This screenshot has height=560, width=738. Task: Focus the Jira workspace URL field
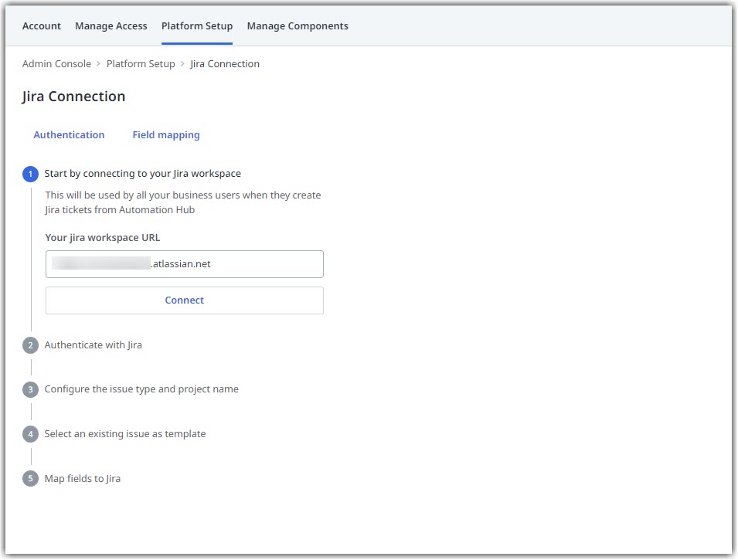(x=185, y=264)
